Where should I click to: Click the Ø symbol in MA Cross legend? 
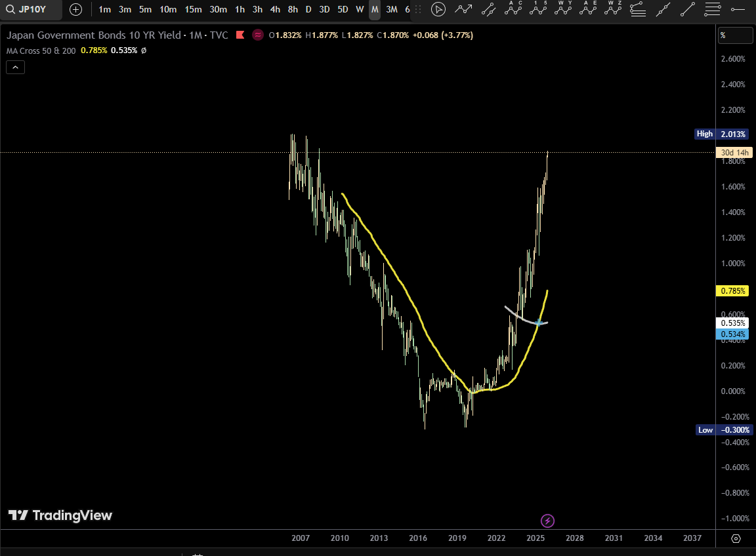[x=144, y=50]
